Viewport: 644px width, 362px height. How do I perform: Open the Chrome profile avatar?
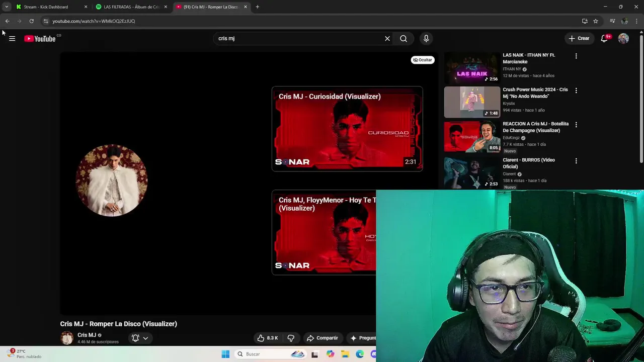tap(624, 21)
